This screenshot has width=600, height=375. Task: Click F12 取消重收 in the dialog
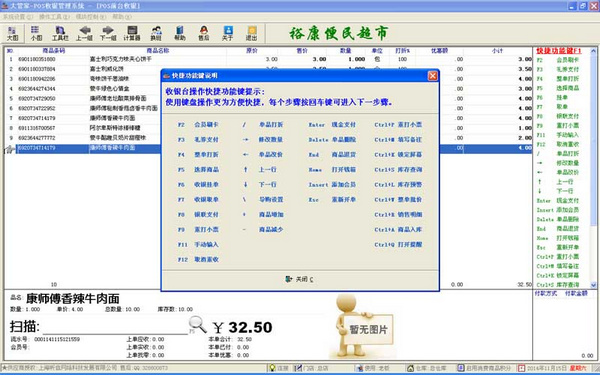pos(198,259)
